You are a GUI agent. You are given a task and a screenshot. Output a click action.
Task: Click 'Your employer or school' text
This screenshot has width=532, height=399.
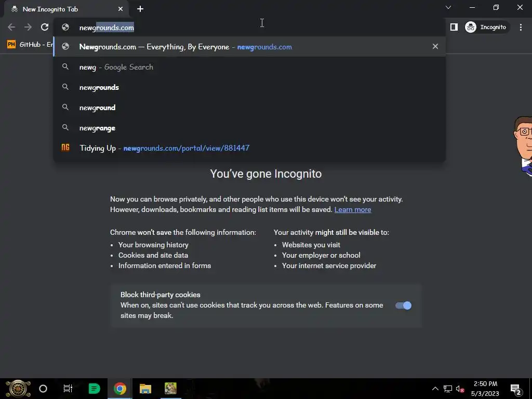321,255
